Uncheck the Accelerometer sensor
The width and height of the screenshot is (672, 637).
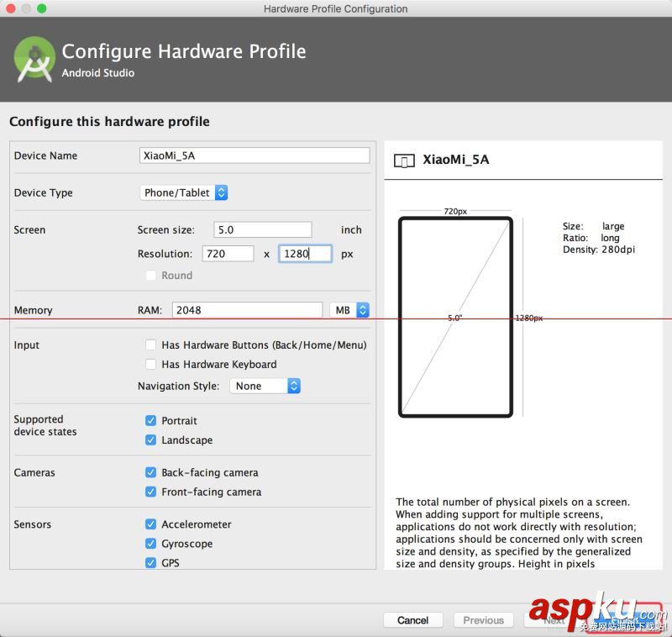(151, 524)
